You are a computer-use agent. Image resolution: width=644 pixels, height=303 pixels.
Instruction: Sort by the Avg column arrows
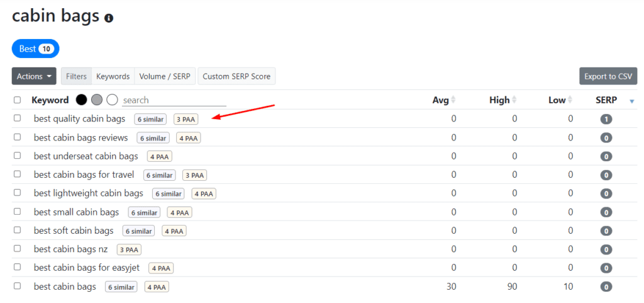coord(453,100)
